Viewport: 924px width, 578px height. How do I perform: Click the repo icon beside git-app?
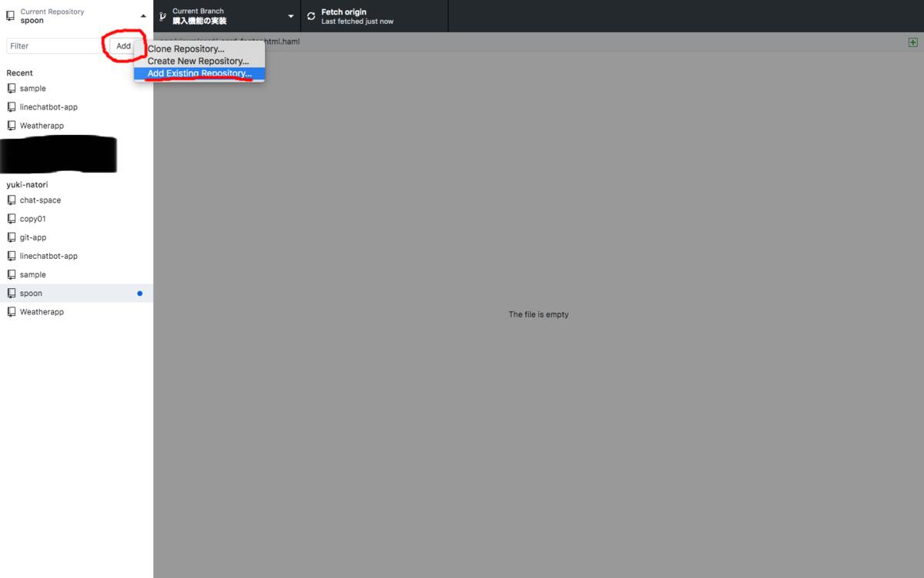(12, 237)
